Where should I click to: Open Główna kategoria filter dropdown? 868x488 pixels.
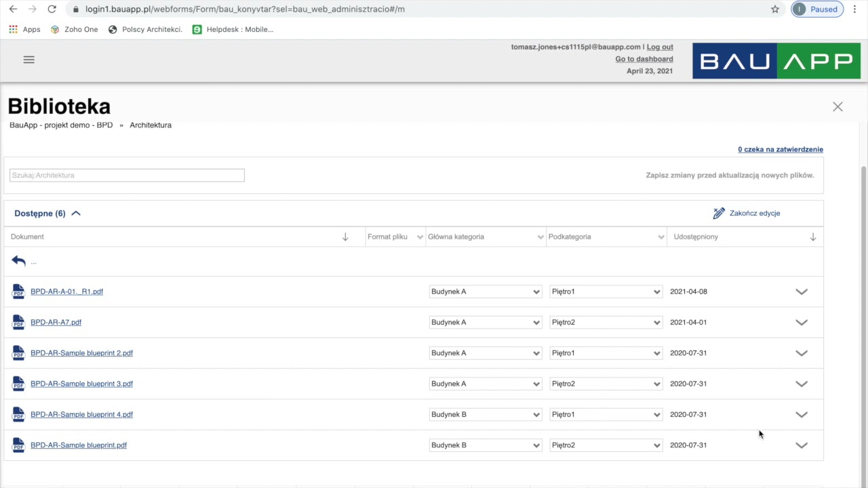click(x=540, y=237)
